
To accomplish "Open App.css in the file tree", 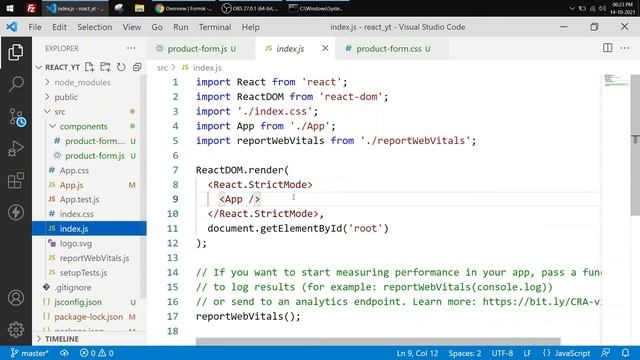I will 74,170.
